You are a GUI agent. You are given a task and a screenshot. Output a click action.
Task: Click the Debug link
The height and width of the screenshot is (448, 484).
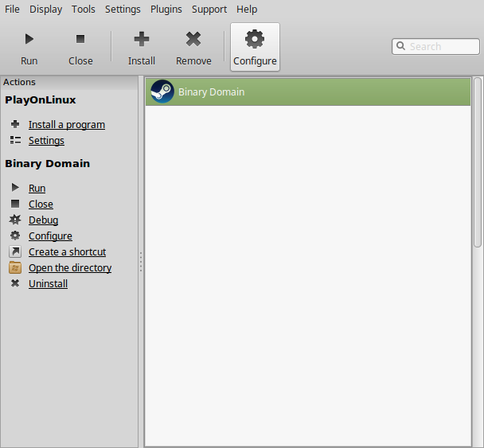click(x=43, y=220)
